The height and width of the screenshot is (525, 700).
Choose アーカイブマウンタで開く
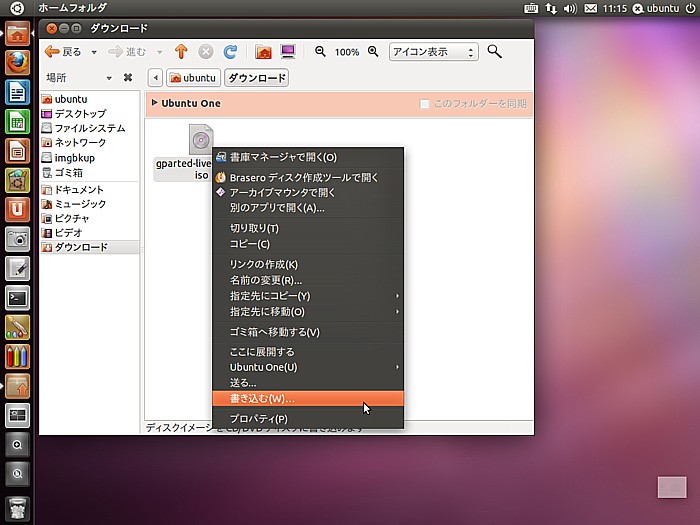pos(308,192)
